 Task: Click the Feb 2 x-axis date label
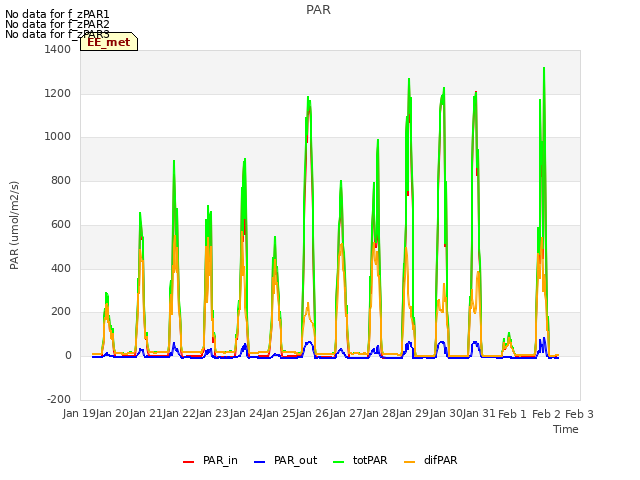[546, 414]
